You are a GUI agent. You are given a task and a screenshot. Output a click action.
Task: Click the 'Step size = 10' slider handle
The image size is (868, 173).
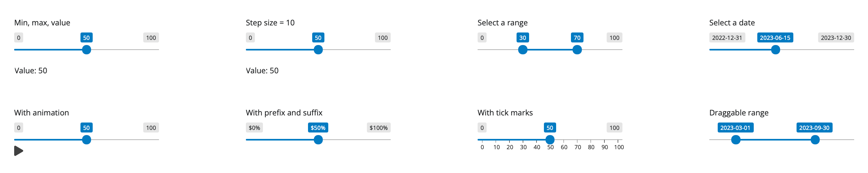(x=318, y=50)
